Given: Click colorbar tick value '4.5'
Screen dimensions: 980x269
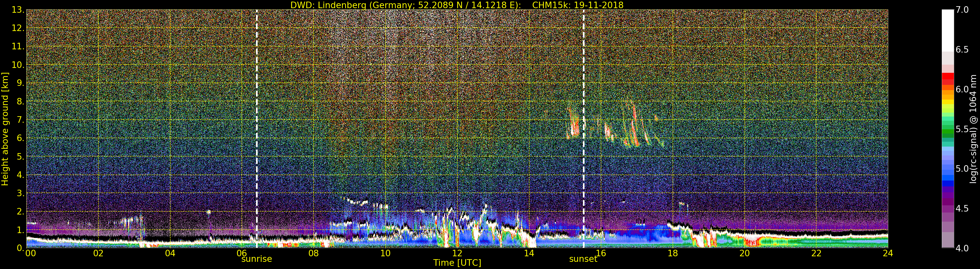Looking at the screenshot, I should point(962,208).
